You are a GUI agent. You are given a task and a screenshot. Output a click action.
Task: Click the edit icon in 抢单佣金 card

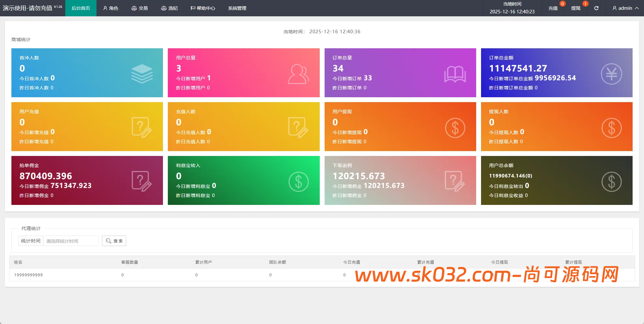[141, 181]
